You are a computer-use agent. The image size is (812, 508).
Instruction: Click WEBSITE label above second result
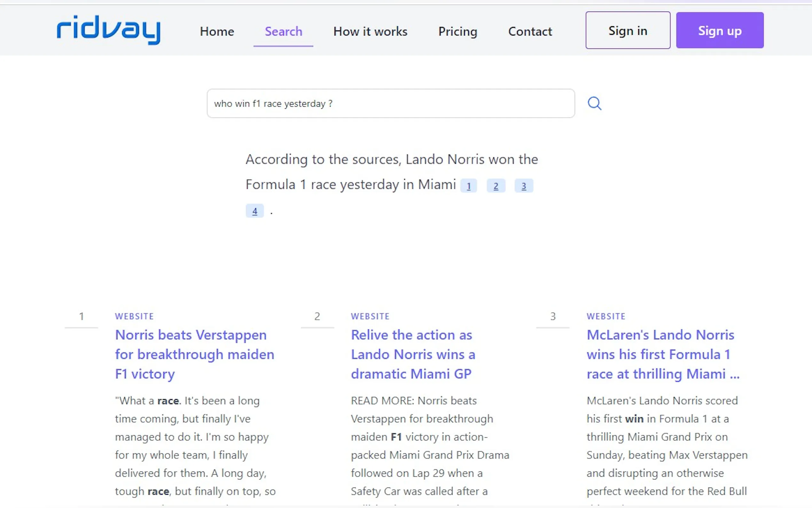coord(370,316)
